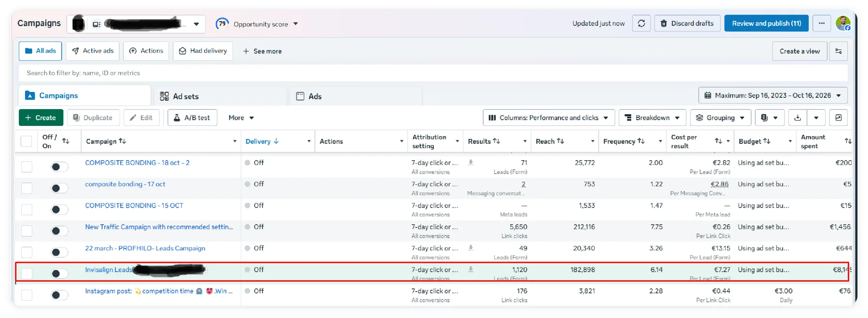Check the Instagram post campaign row
This screenshot has width=868, height=318.
pos(27,295)
